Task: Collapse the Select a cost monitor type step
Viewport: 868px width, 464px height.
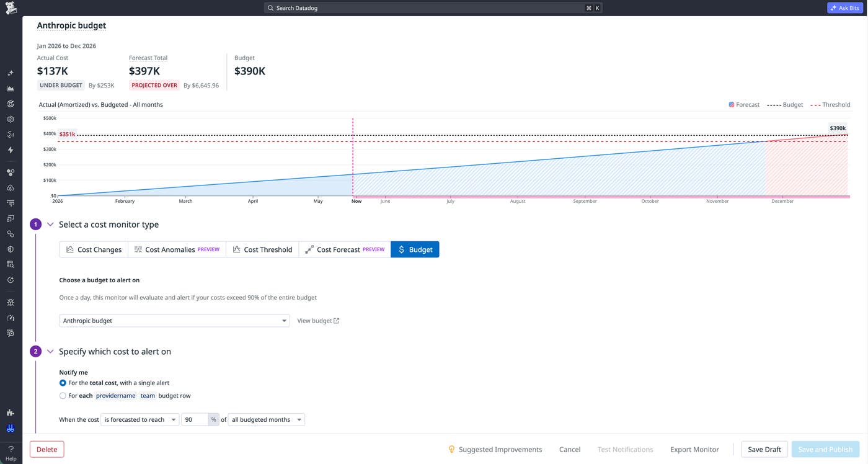Action: pyautogui.click(x=50, y=225)
